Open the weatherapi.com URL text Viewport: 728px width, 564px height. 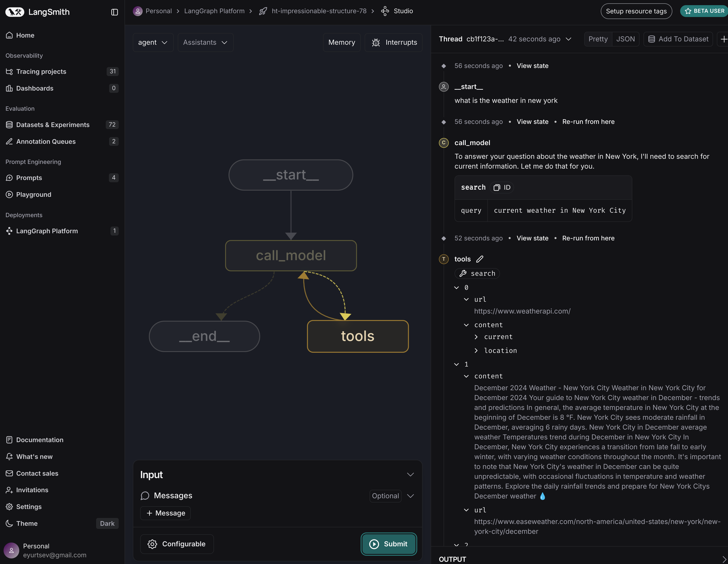click(522, 311)
